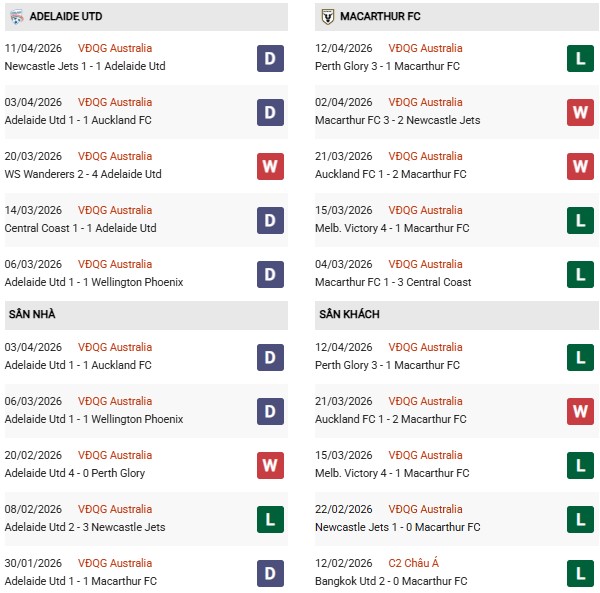Select the SÂN KHÁCH section header
The height and width of the screenshot is (593, 600).
(348, 314)
